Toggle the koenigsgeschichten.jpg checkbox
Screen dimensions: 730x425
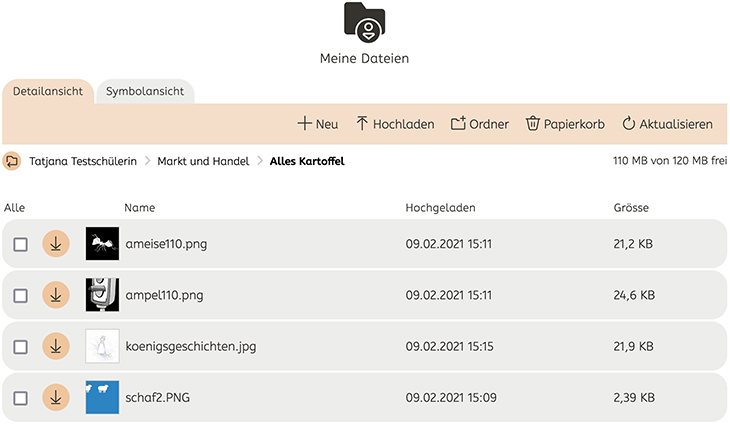tap(20, 347)
